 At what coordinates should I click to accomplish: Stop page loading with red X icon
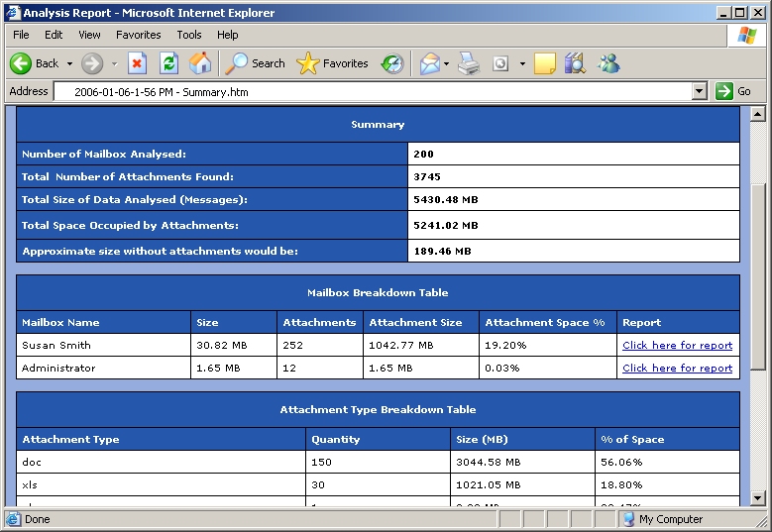click(x=137, y=63)
